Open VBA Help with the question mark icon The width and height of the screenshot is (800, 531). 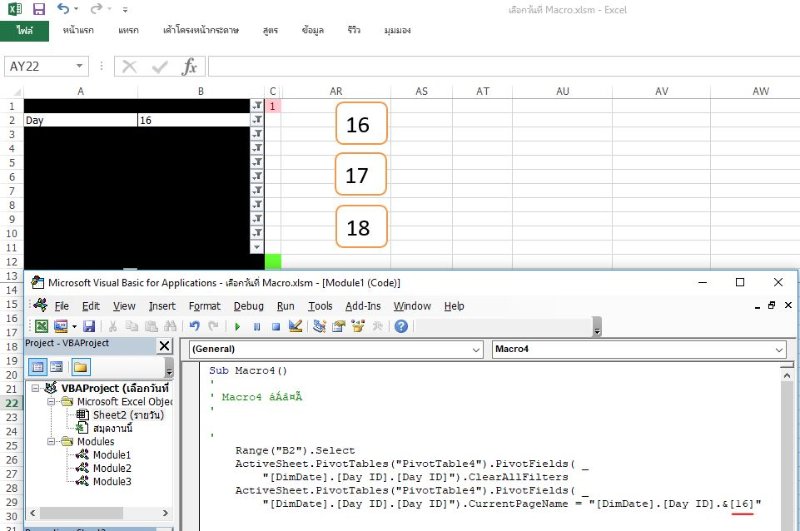pos(400,326)
